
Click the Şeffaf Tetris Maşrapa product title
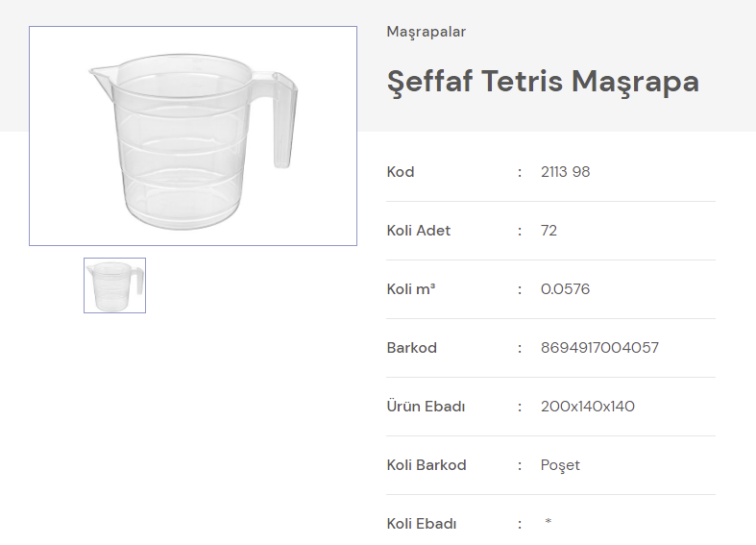coord(543,82)
